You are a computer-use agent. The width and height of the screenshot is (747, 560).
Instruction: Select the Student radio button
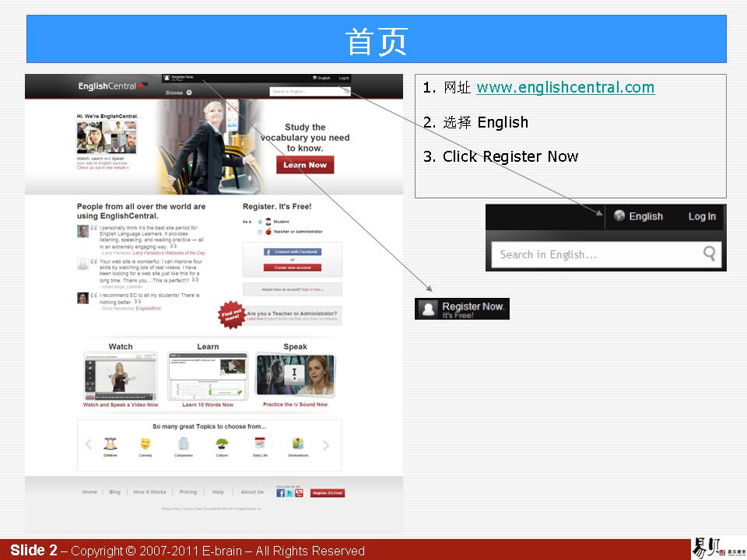(260, 222)
